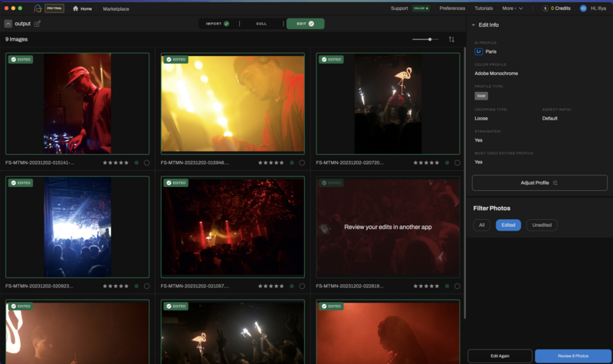Click the green Edit step checkmark icon
Image resolution: width=613 pixels, height=364 pixels.
311,24
